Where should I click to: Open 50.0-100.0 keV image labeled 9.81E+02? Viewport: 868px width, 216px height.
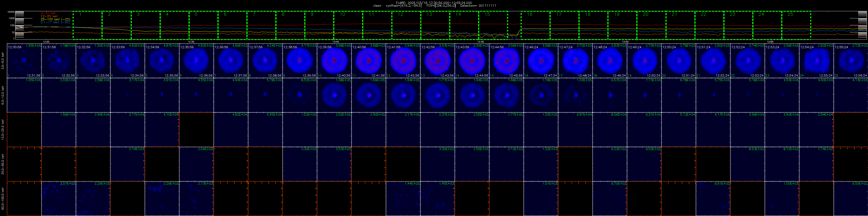click(x=713, y=199)
